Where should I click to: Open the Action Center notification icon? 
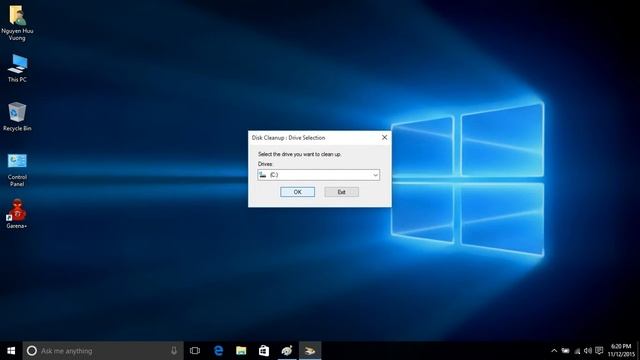[599, 351]
